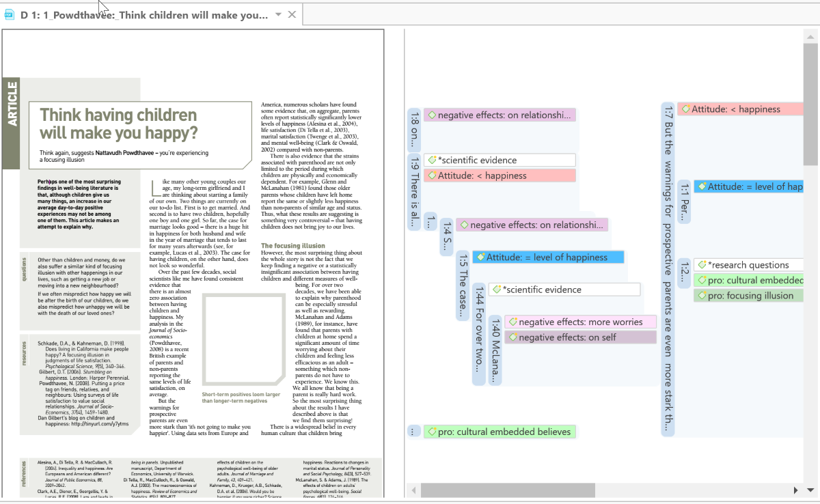Screen dimensions: 820x504
Task: Select the cut-off pro: cultural embedde code
Action: point(748,280)
